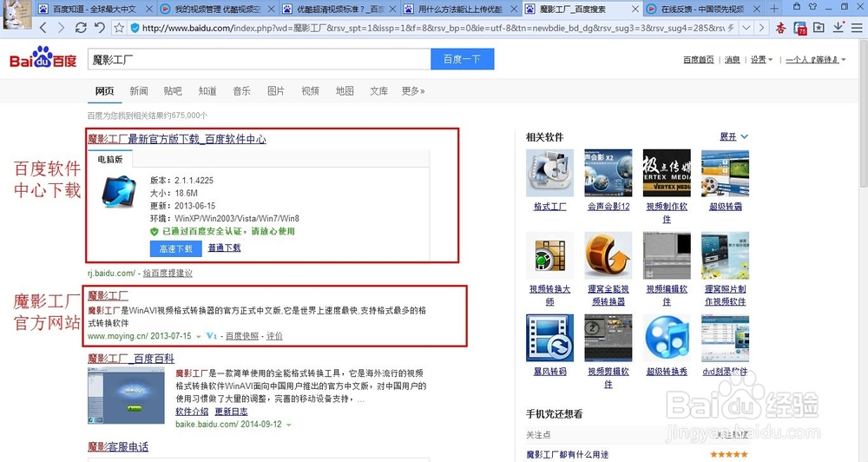This screenshot has height=462, width=868.
Task: Switch to the 用什么方法能让上传优酷 tab
Action: click(461, 9)
